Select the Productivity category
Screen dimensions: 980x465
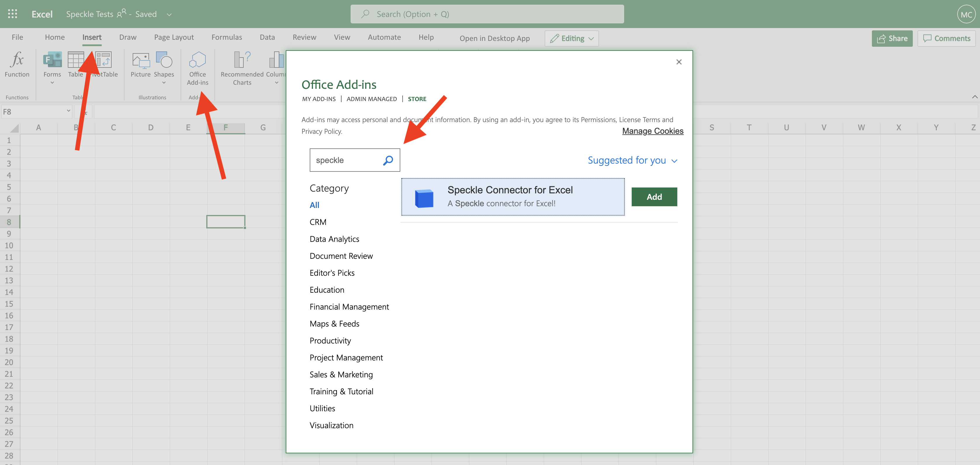coord(330,341)
